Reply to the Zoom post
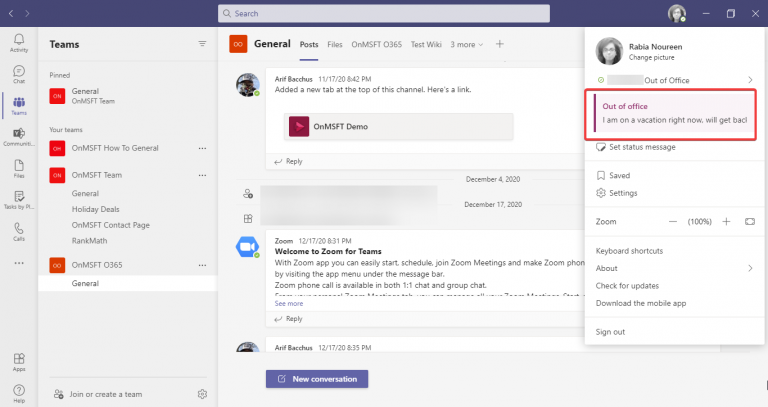This screenshot has height=407, width=768. (288, 319)
